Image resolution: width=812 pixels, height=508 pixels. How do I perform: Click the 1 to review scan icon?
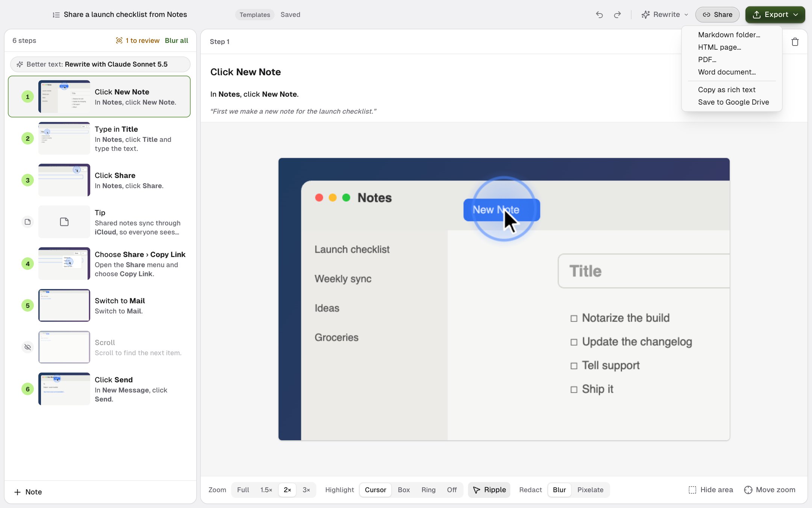point(119,40)
